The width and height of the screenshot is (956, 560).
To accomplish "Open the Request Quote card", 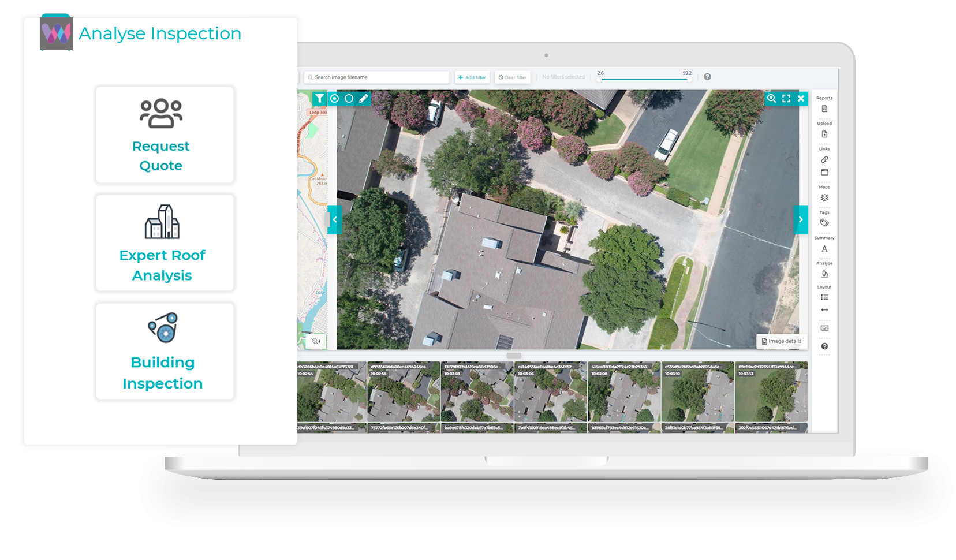I will tap(165, 135).
